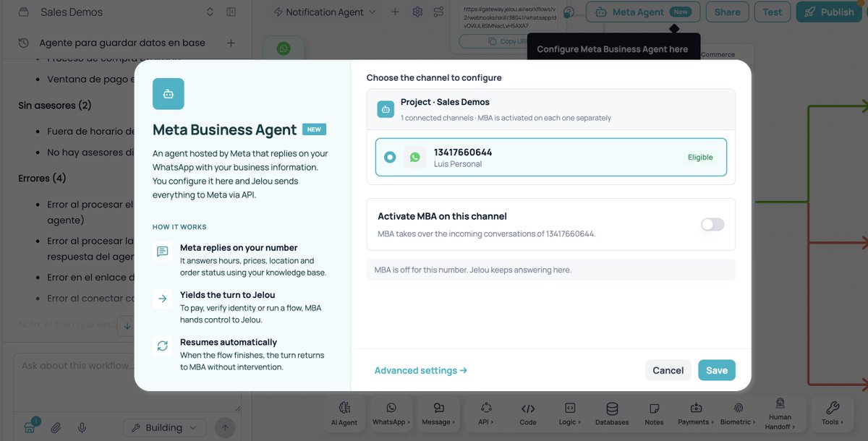Image resolution: width=868 pixels, height=441 pixels.
Task: Expand the Payments node menu
Action: coord(696,414)
